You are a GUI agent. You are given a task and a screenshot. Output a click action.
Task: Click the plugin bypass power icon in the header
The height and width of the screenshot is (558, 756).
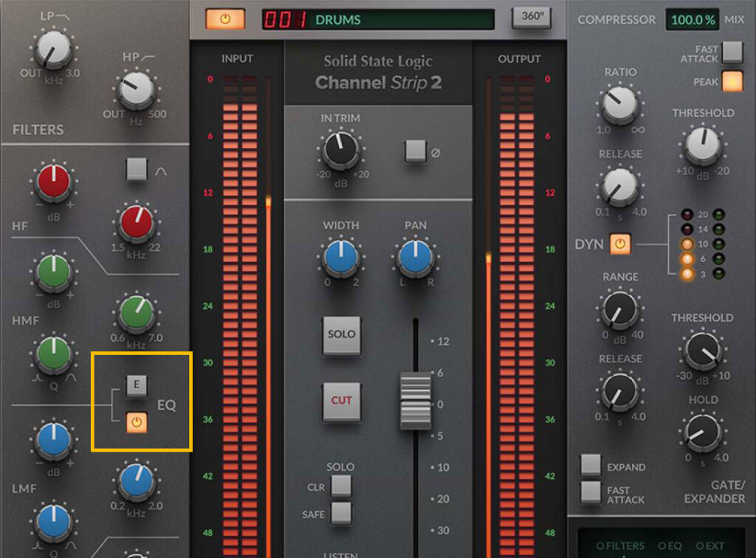click(224, 18)
